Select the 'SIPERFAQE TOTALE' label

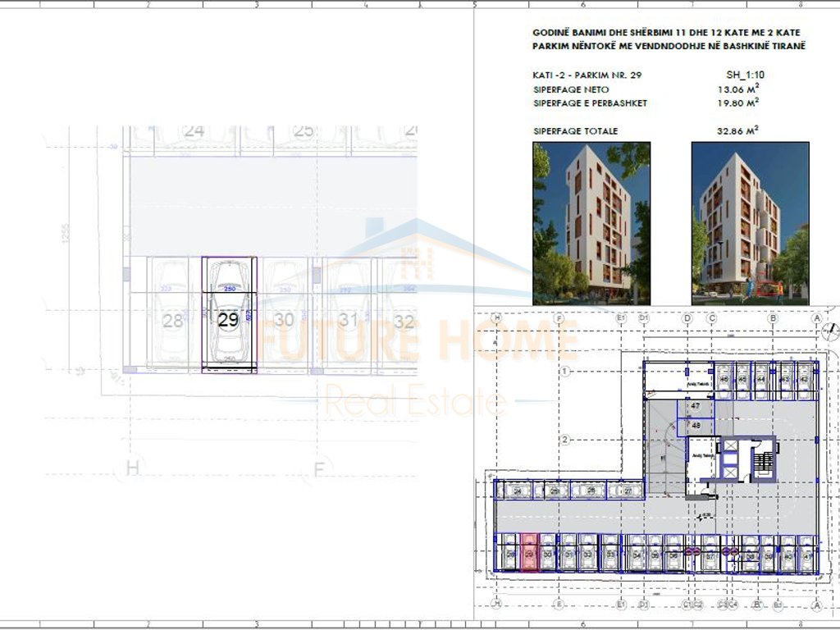click(575, 130)
